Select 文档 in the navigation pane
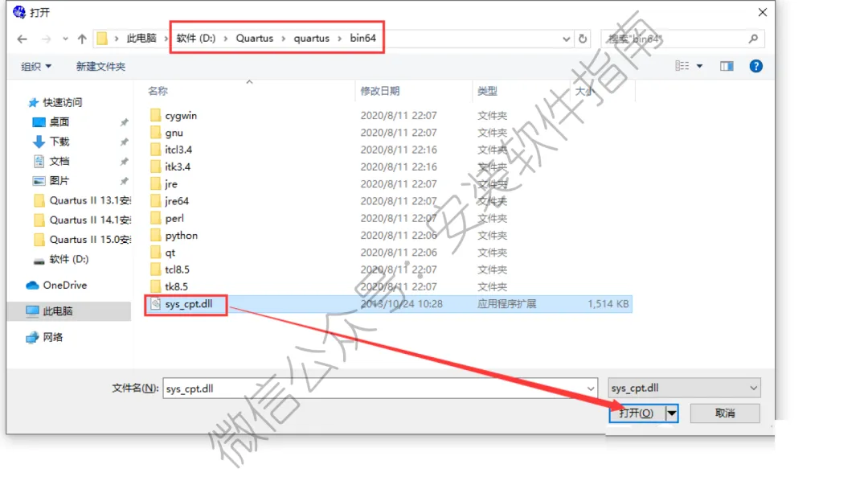Screen dimensions: 868x477 coord(59,161)
